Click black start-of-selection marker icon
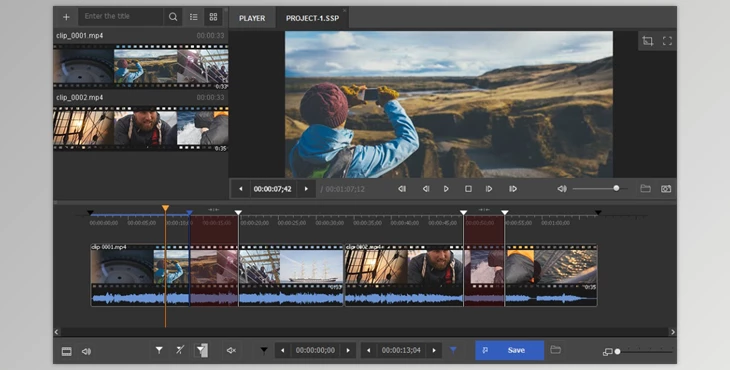Viewport: 730px width, 370px height. click(x=264, y=350)
